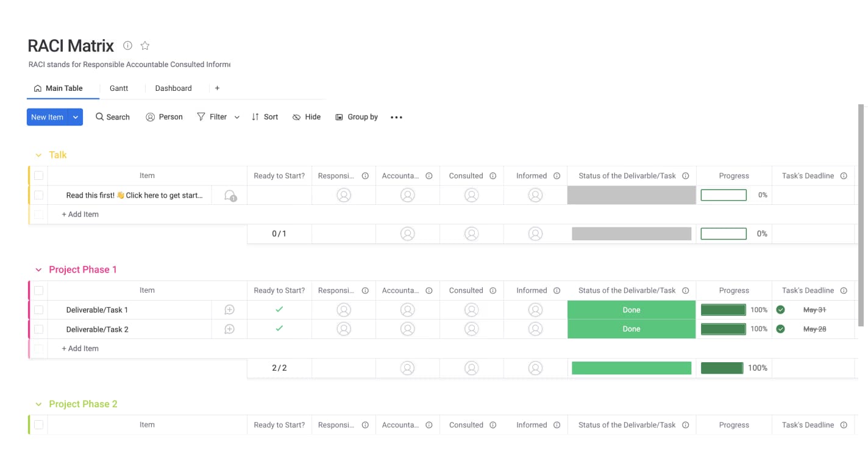Collapse the Project Phase 1 group

pos(38,270)
